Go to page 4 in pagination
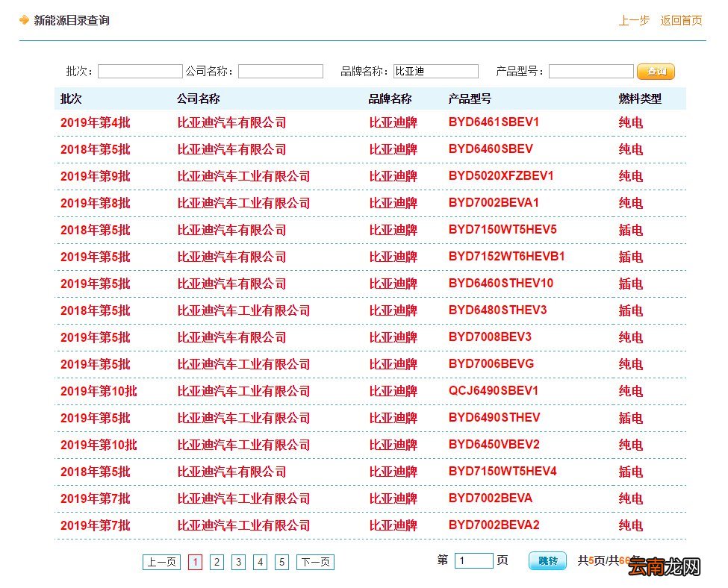The width and height of the screenshot is (728, 588). pos(261,562)
